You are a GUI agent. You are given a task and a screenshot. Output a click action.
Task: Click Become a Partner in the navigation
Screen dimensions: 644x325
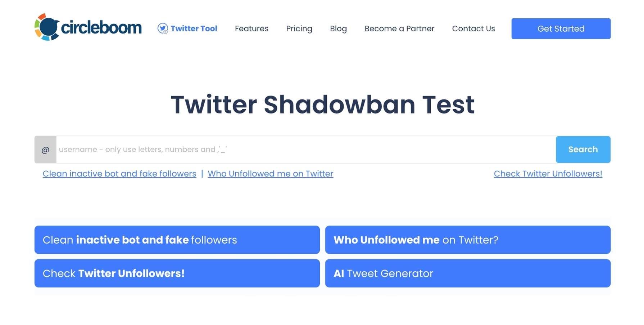coord(399,28)
